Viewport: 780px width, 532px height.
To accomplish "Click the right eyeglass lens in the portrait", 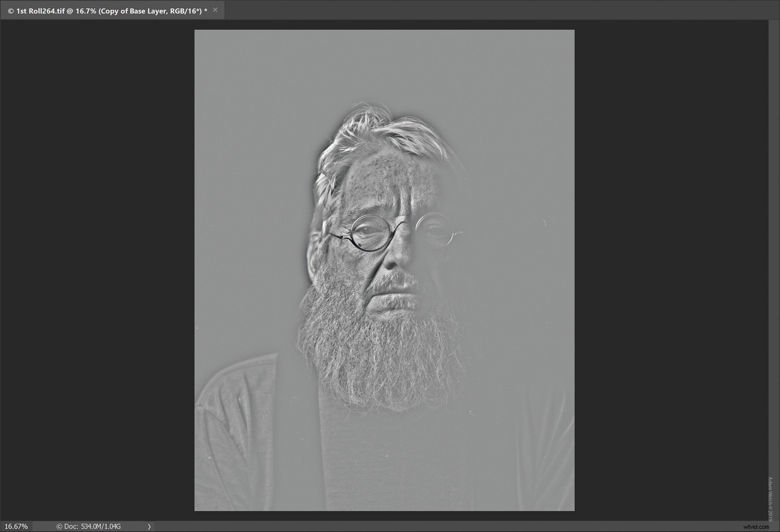I will (435, 231).
